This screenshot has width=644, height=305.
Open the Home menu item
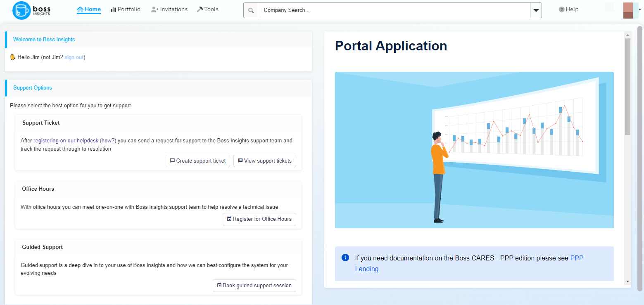pos(89,9)
